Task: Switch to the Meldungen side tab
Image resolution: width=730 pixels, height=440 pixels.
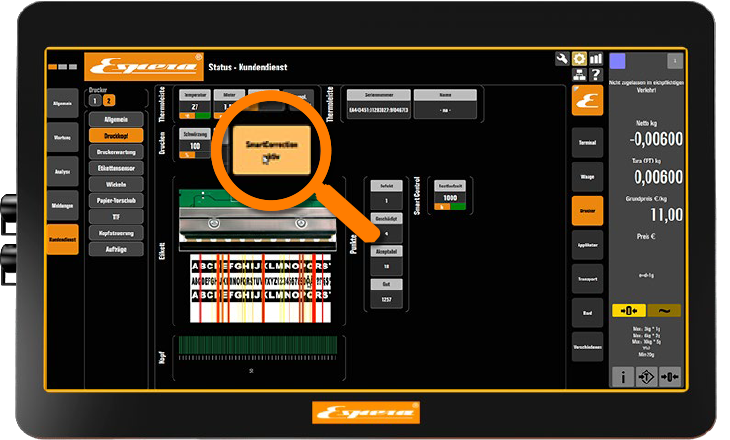Action: pos(62,205)
